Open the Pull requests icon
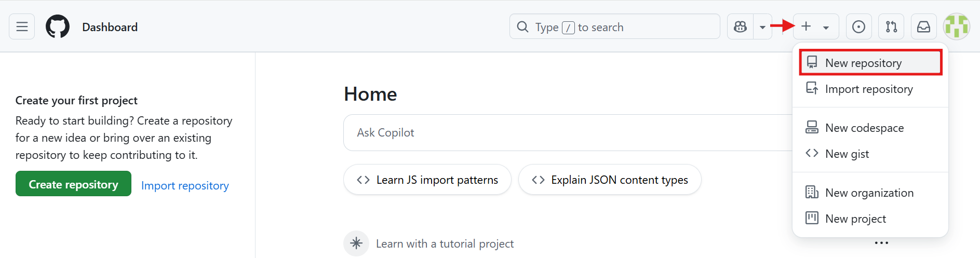The height and width of the screenshot is (258, 980). point(891,26)
